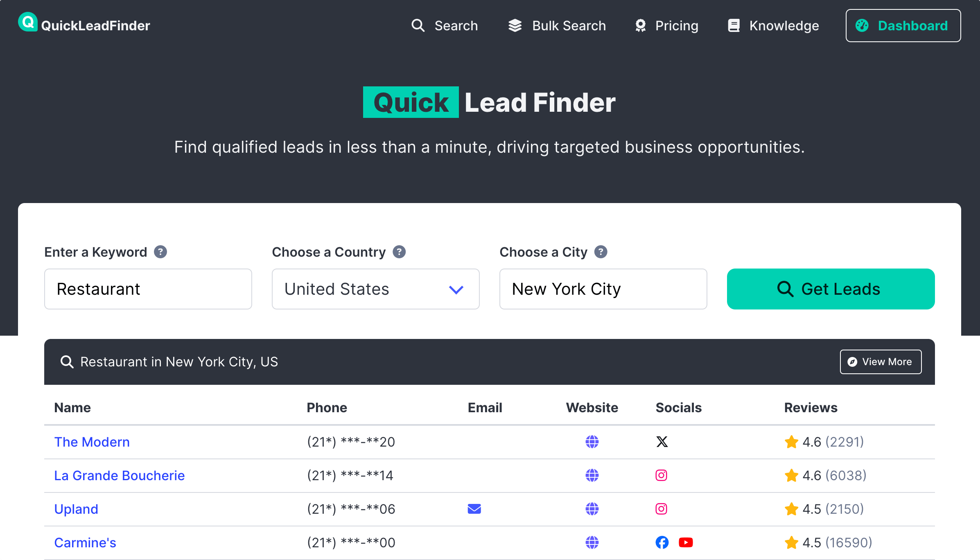Open the Carmine's restaurant link
The height and width of the screenshot is (560, 980).
click(85, 542)
